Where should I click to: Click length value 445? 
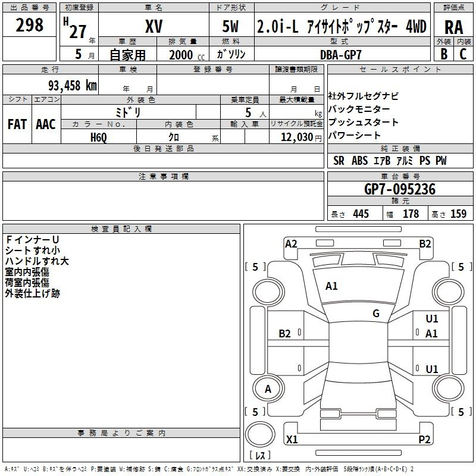[x=361, y=214]
